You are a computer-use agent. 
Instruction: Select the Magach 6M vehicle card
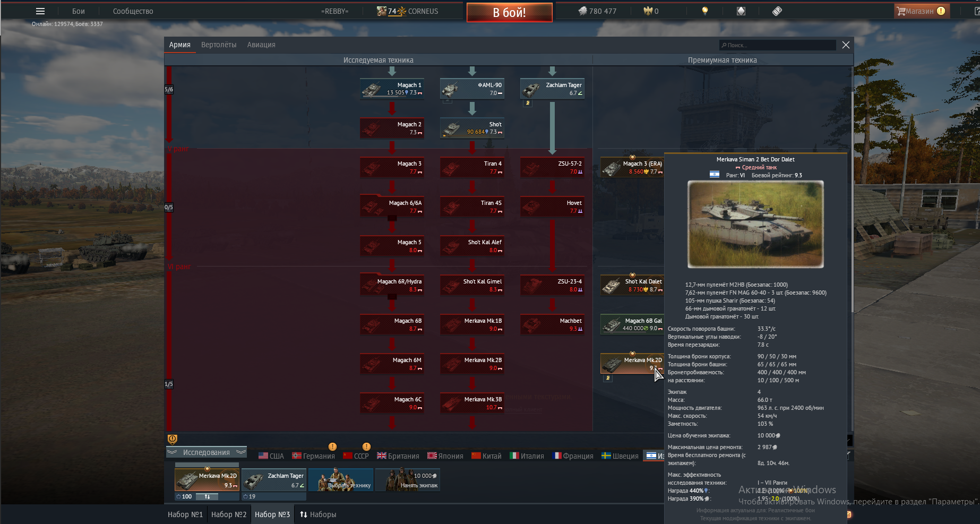(392, 364)
